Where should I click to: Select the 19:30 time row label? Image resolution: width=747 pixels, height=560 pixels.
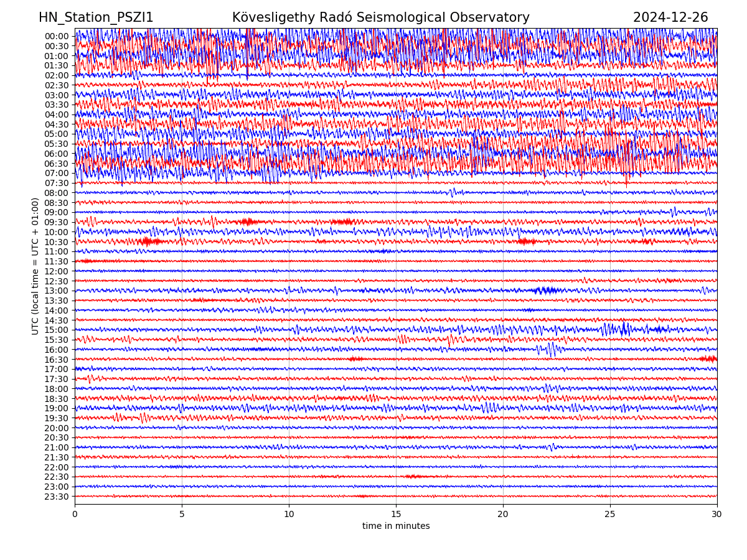tap(56, 418)
